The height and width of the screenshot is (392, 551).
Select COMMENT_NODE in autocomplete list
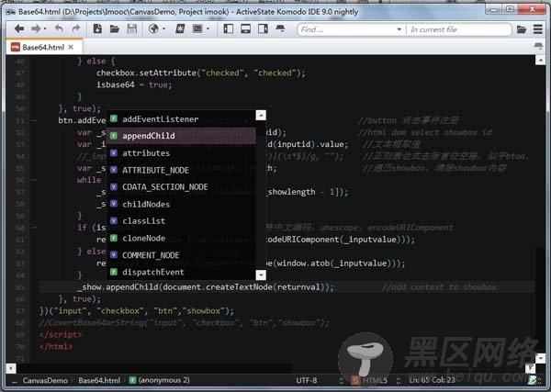(181, 255)
